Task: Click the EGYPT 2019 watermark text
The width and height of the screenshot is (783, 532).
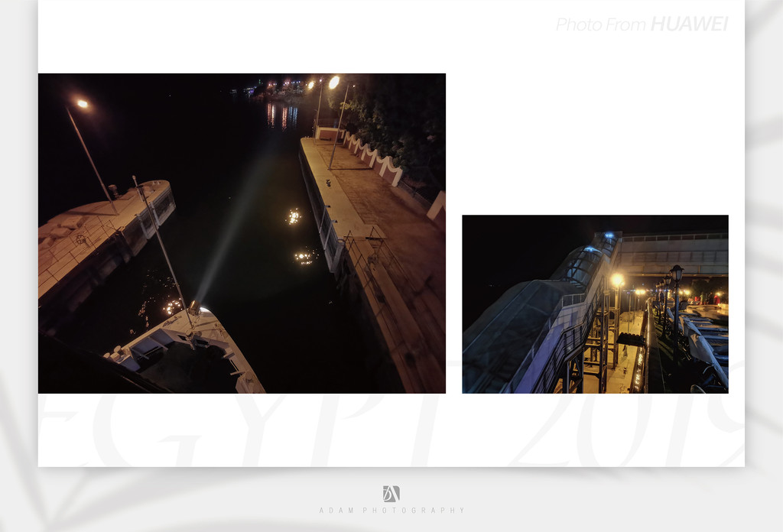Action: point(391,430)
